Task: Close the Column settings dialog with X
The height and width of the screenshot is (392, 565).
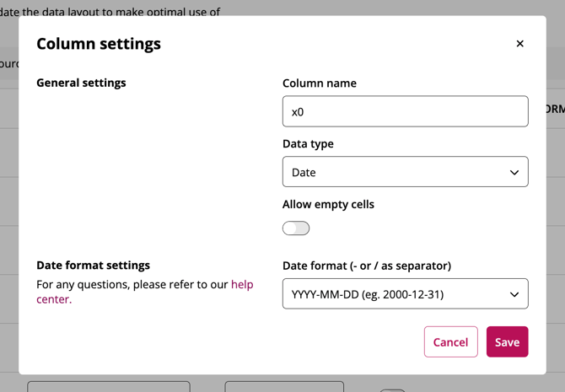Action: pos(519,44)
